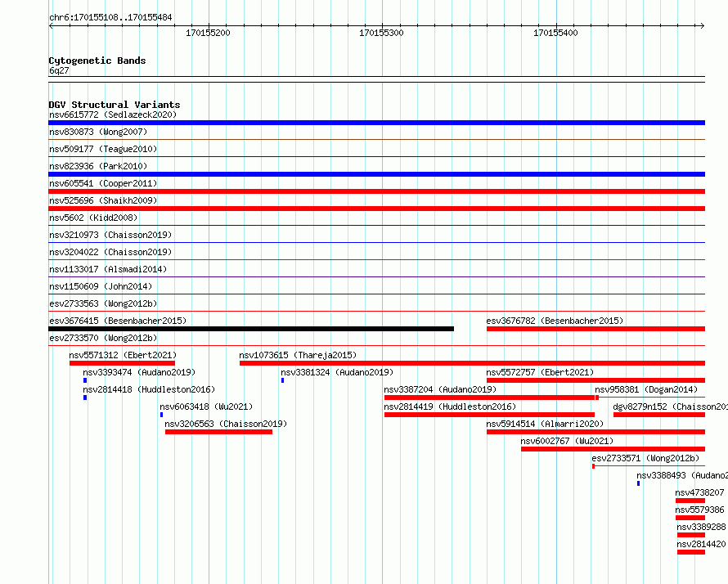Click the red nsv3206563 variant bar
Screen dimensions: 728x584
218,432
